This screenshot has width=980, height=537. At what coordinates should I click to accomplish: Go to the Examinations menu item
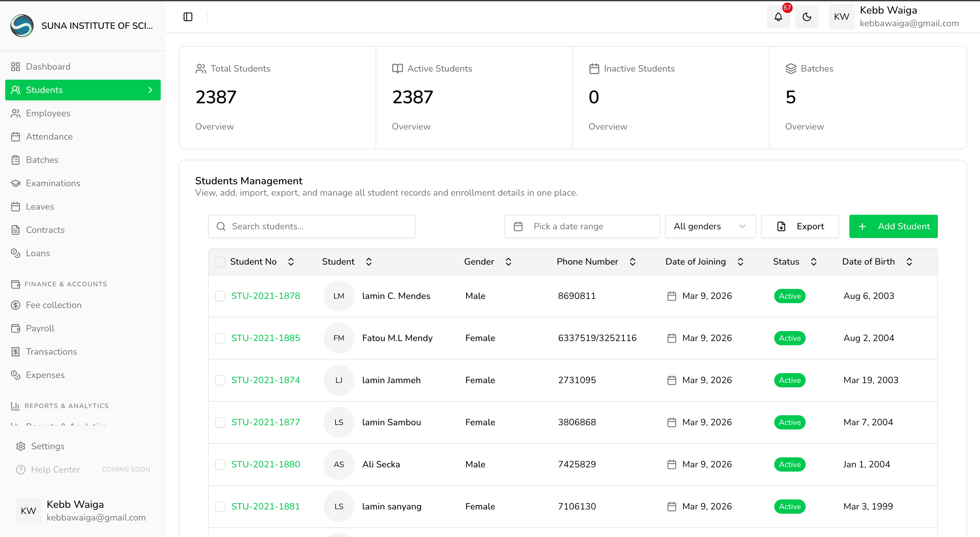(x=53, y=183)
